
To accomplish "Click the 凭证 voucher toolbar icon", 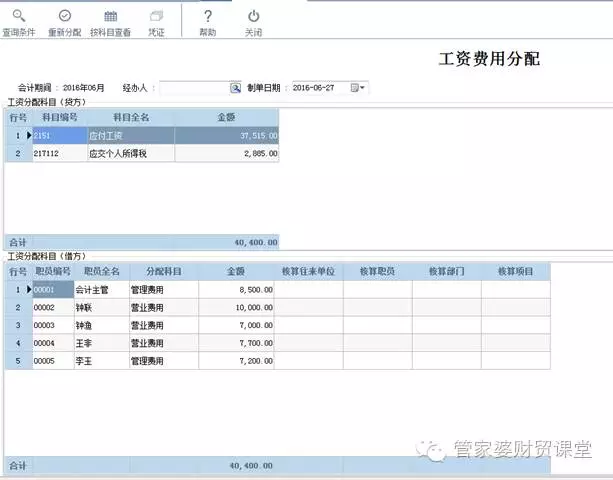I will [156, 23].
